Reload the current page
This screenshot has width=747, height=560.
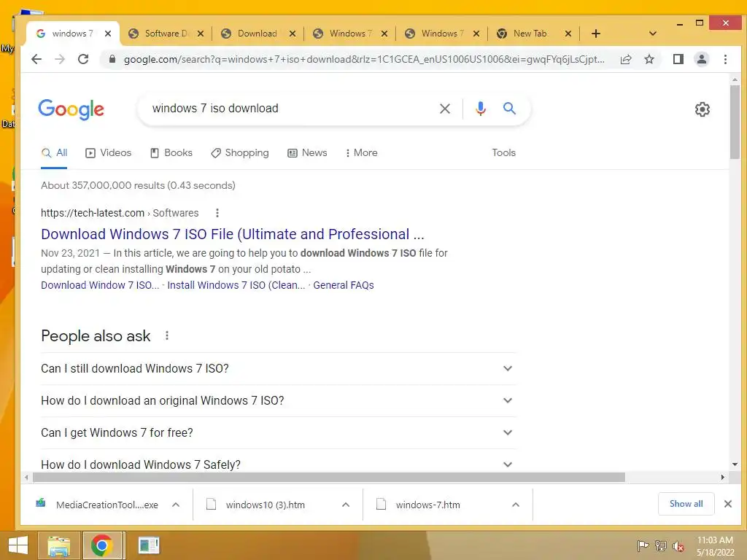(x=83, y=59)
